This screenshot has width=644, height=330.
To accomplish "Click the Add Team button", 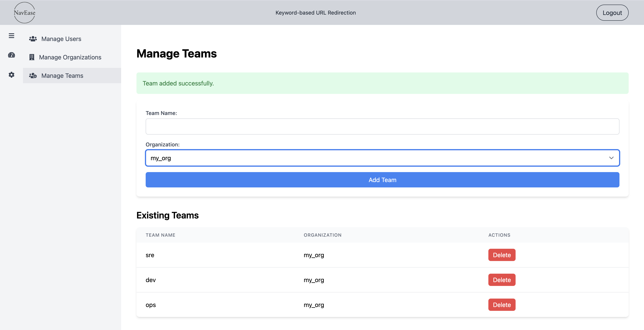I will click(x=382, y=180).
